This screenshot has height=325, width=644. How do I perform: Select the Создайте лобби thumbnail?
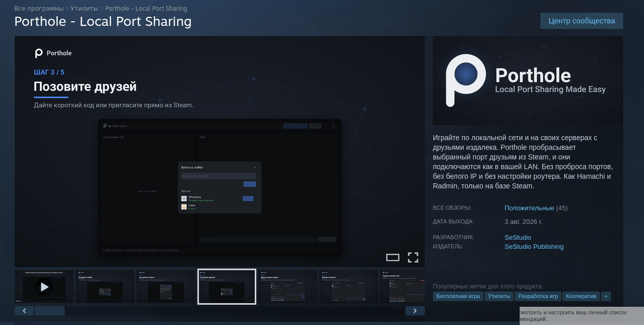(x=105, y=287)
